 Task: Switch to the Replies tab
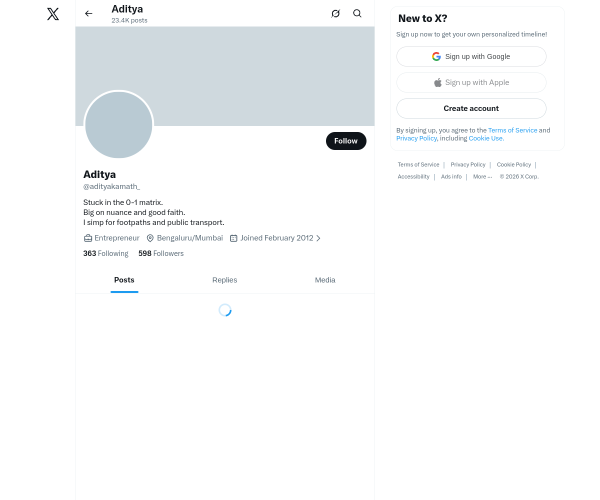click(224, 280)
